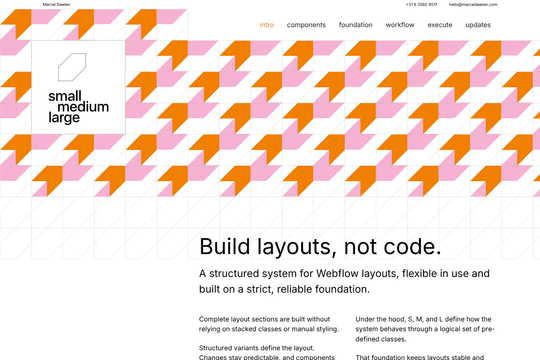Go to the components section
This screenshot has width=540, height=360.
(x=306, y=25)
